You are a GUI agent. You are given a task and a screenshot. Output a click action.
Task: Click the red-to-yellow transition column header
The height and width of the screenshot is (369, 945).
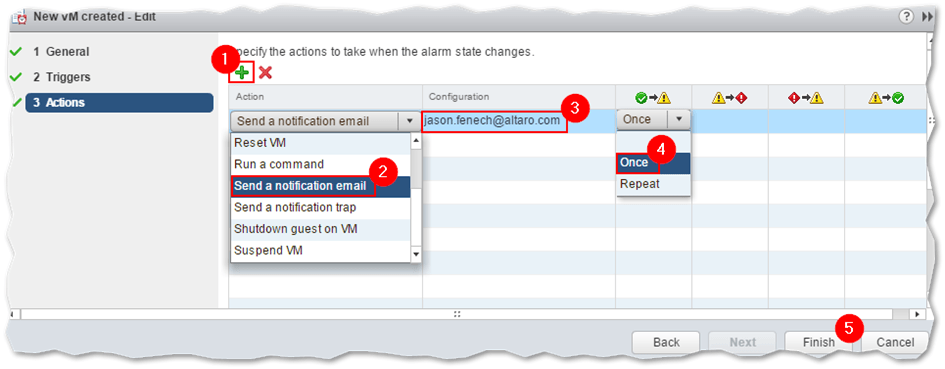pos(806,97)
